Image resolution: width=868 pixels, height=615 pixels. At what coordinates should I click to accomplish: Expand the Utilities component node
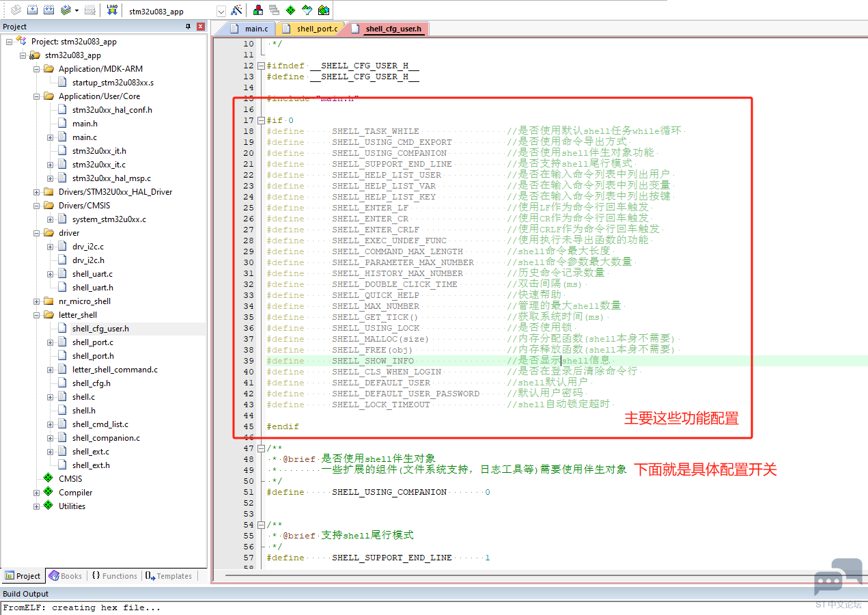tap(36, 506)
